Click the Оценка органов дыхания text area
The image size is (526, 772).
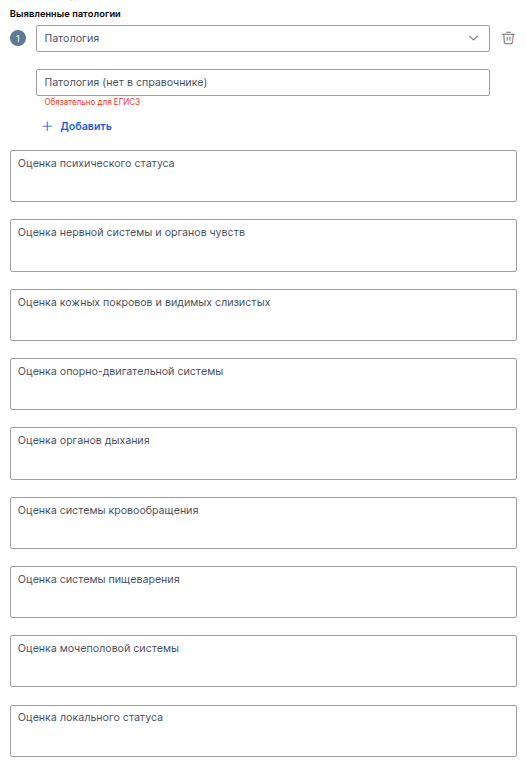point(263,453)
